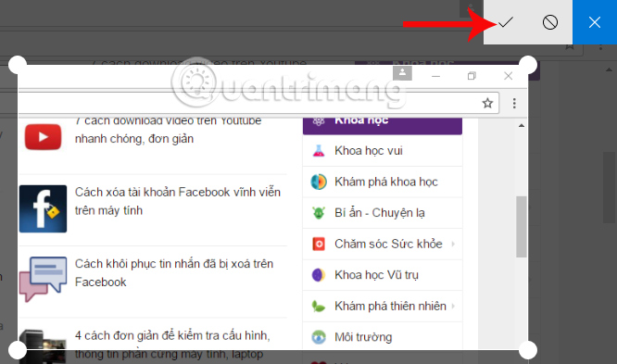Click the green leaf icon beside Khám phá thiên nhiên
This screenshot has width=617, height=364.
[x=319, y=307]
